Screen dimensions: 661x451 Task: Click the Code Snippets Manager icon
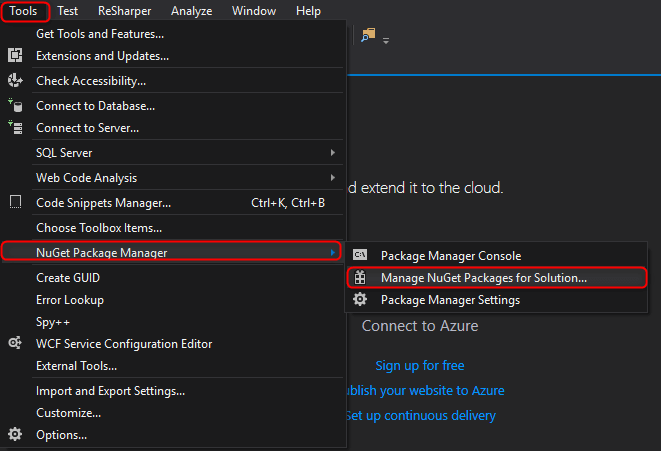(x=15, y=202)
